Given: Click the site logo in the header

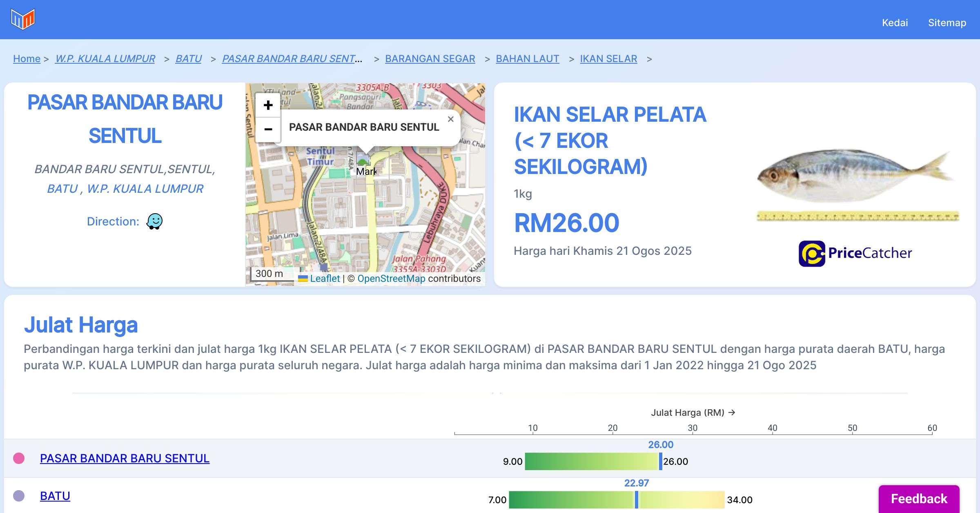Looking at the screenshot, I should tap(23, 19).
